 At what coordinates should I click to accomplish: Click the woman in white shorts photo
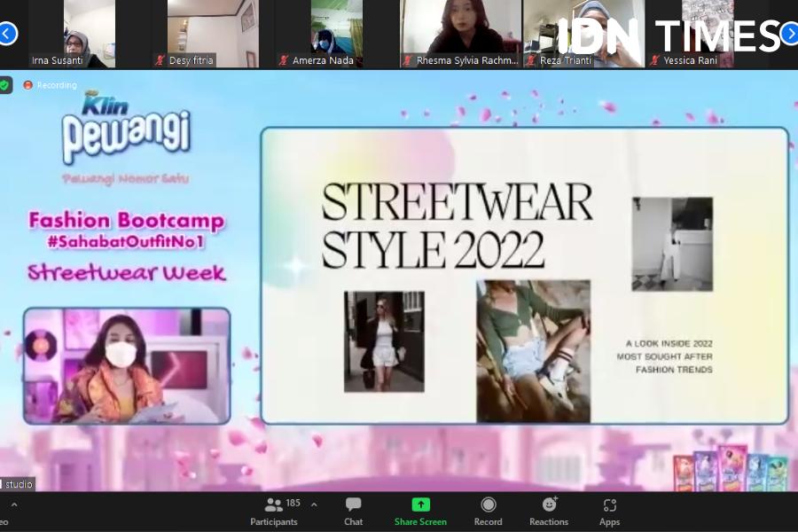(x=384, y=341)
